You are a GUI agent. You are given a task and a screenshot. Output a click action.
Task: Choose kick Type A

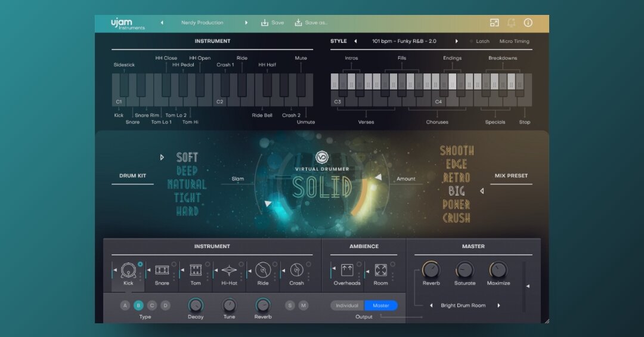[125, 305]
